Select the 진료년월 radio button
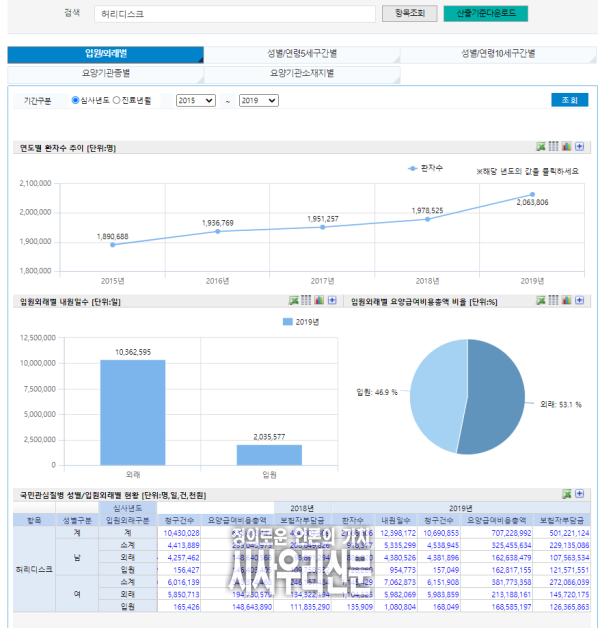Image resolution: width=600 pixels, height=628 pixels. tap(117, 100)
